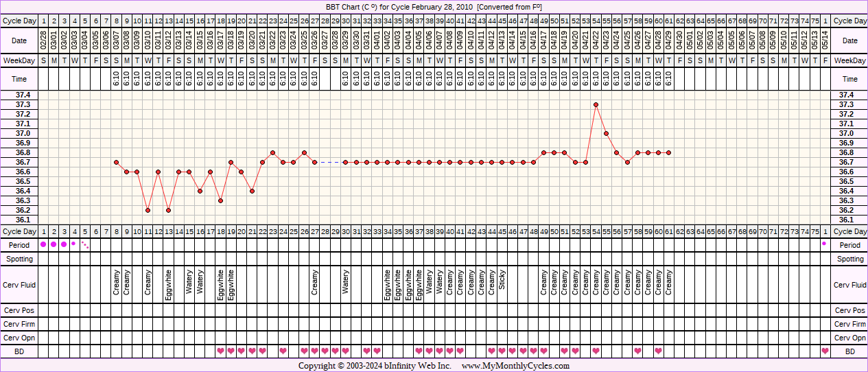Select the BD heart on cycle day 58
The image size is (868, 372).
(637, 351)
